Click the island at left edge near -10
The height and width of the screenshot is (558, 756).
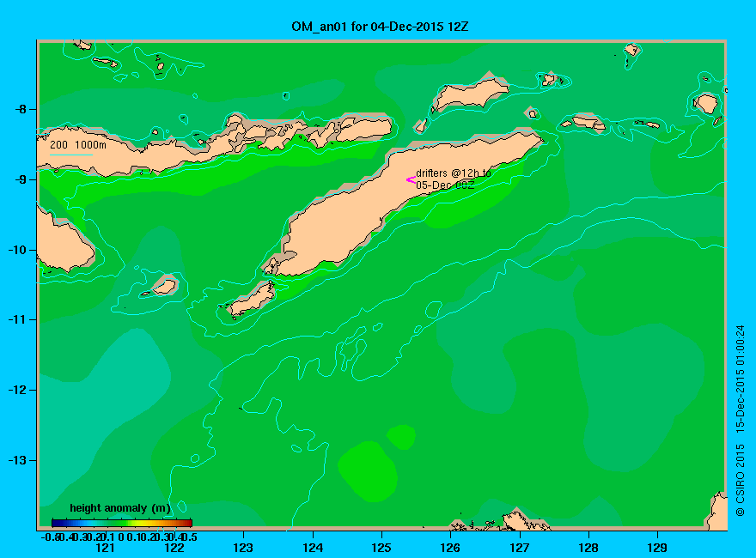[65, 243]
